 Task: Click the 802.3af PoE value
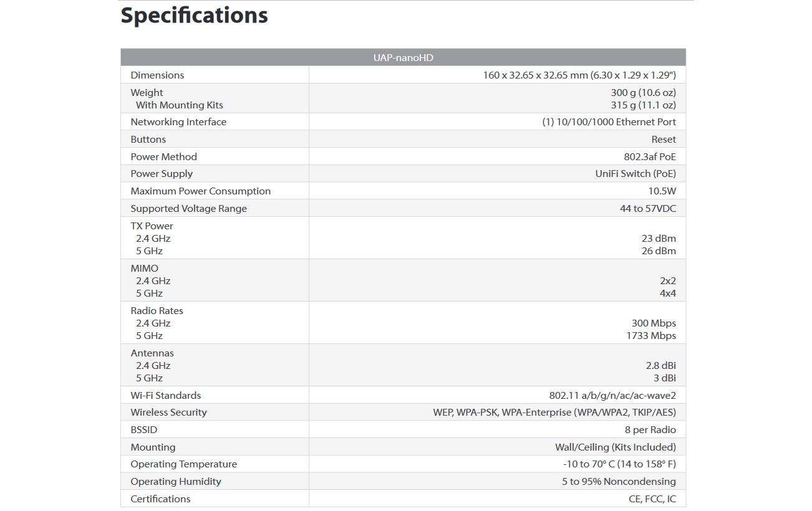(x=650, y=157)
